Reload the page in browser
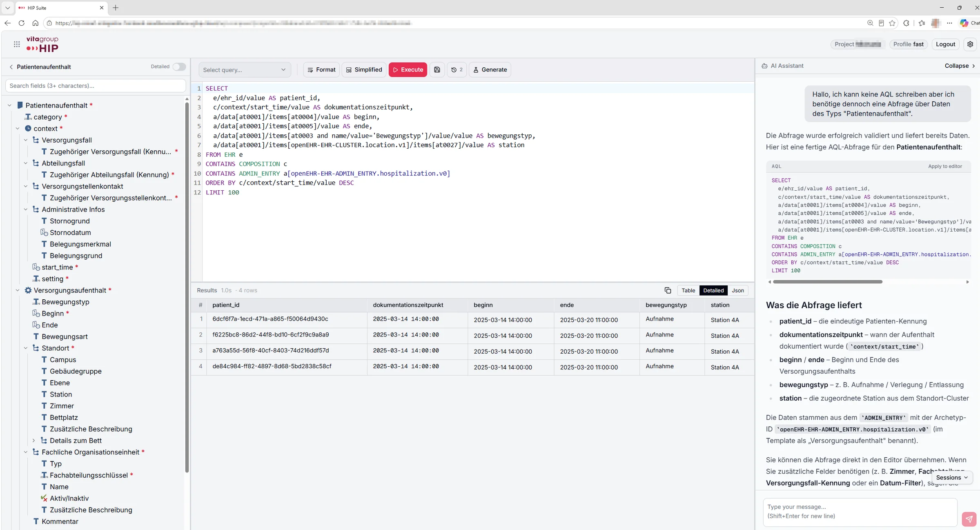Screen dimensions: 980x530 coord(22,23)
